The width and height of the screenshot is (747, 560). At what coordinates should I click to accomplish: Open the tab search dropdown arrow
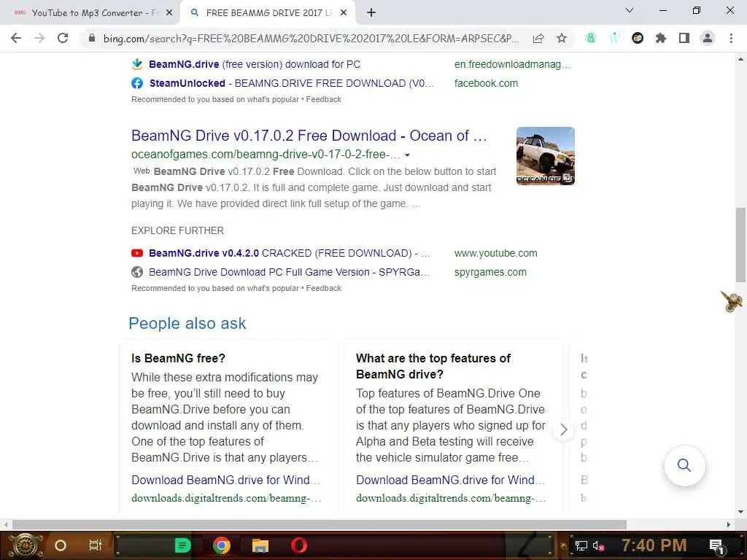(x=630, y=10)
